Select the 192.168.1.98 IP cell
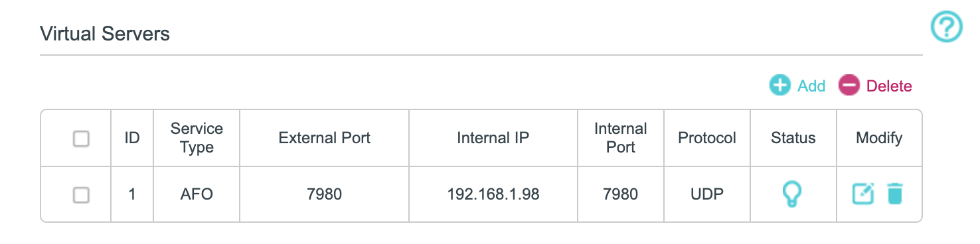980x244 pixels. tap(493, 194)
